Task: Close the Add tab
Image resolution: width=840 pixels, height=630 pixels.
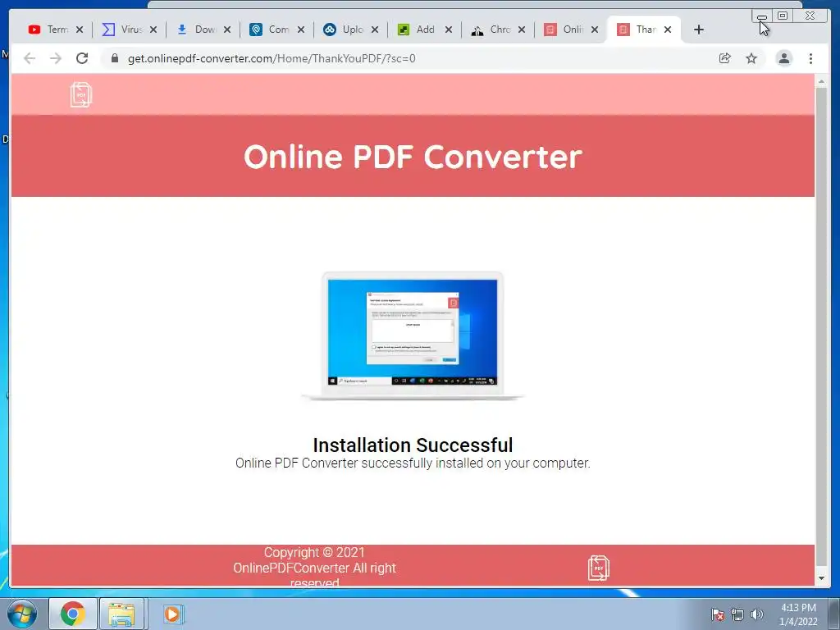Action: [449, 30]
